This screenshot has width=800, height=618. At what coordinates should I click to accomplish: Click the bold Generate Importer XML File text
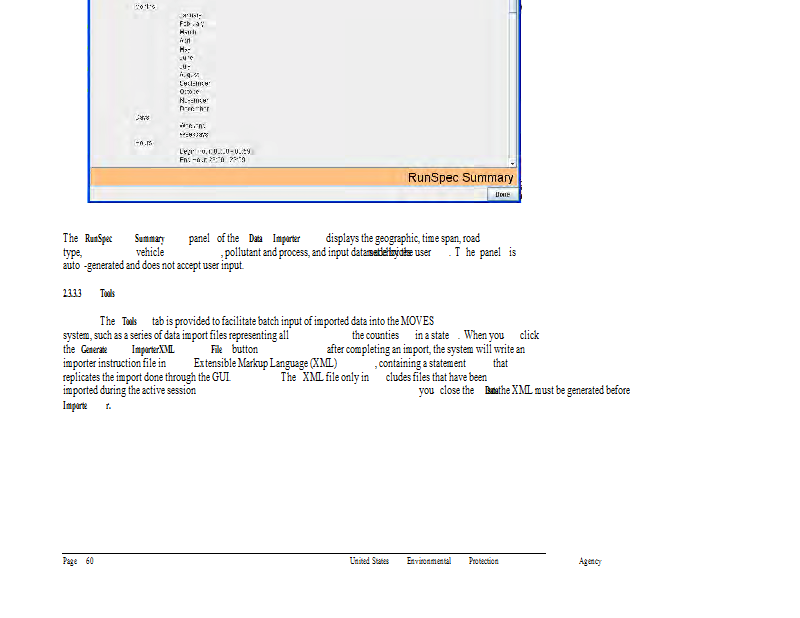[150, 349]
